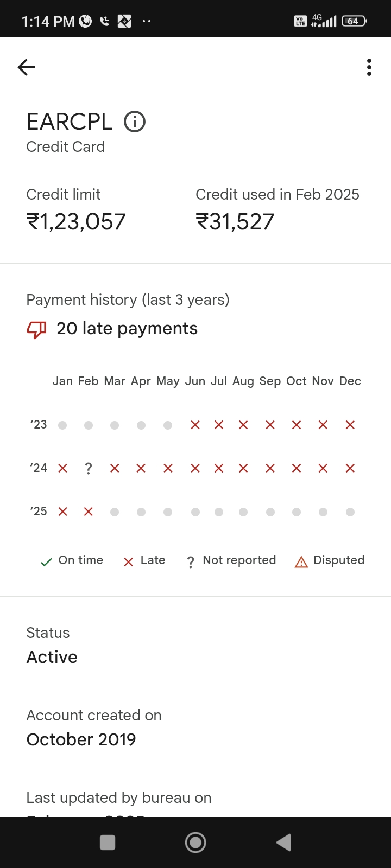Viewport: 391px width, 868px height.
Task: Tap the Late legend label
Action: [x=153, y=560]
